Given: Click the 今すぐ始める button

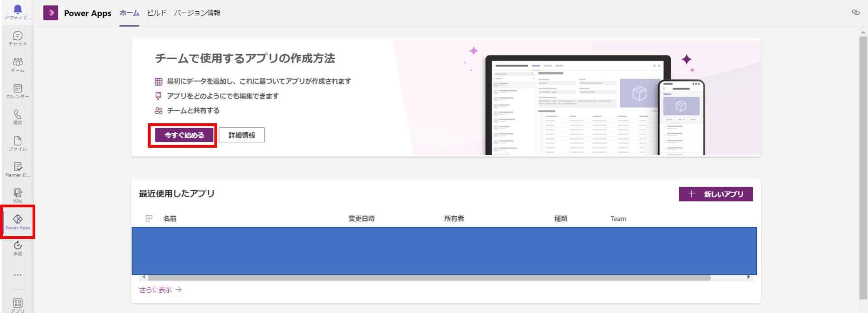Looking at the screenshot, I should point(184,135).
